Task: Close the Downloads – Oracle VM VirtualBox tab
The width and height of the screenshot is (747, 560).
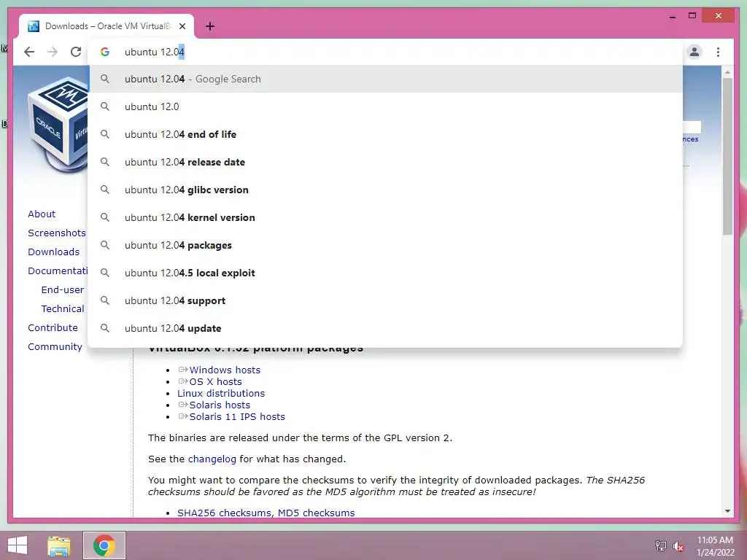Action: (182, 26)
